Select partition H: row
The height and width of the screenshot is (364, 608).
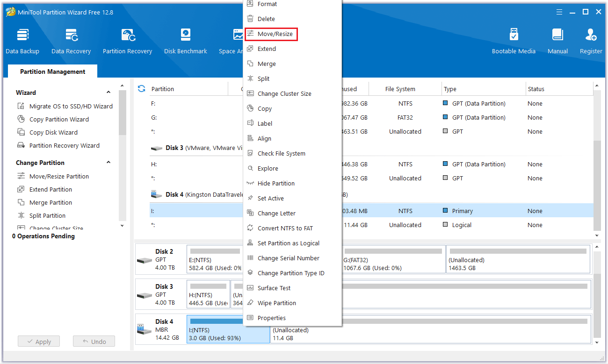pyautogui.click(x=371, y=164)
